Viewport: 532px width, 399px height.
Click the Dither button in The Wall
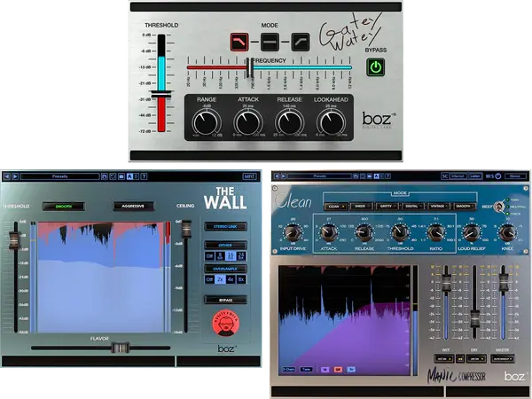225,245
